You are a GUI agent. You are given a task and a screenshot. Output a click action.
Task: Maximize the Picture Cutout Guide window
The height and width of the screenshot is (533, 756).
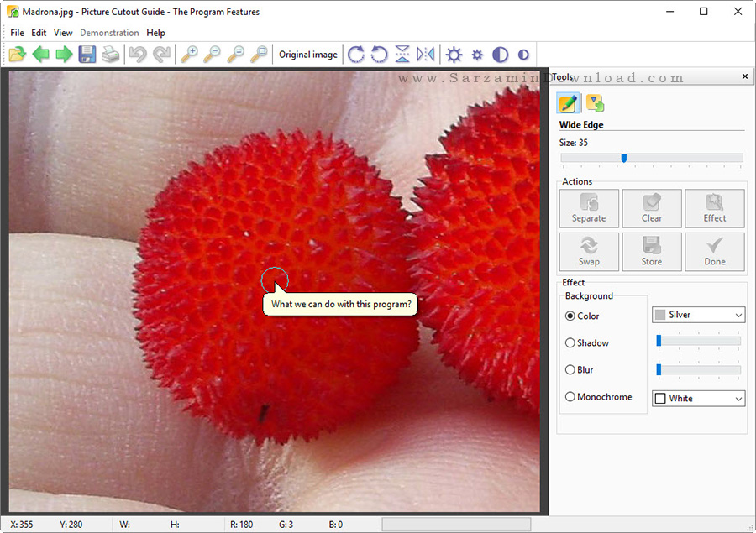(x=703, y=12)
